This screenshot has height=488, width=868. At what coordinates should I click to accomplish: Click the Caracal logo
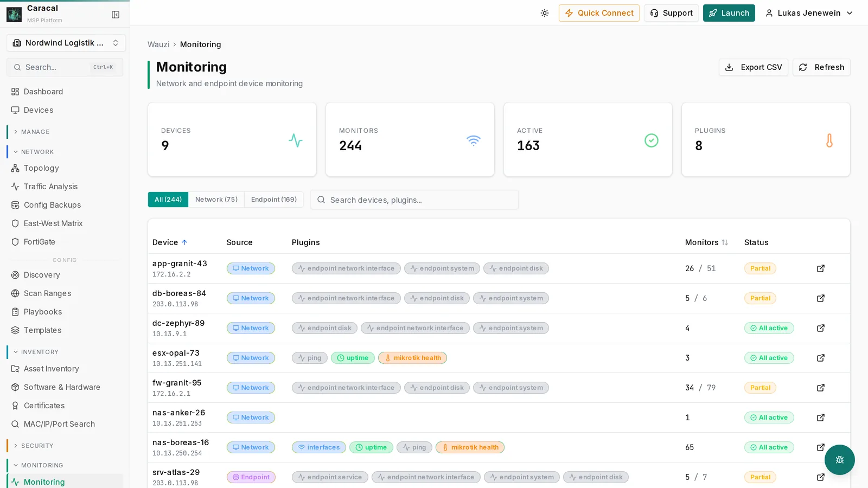[14, 14]
